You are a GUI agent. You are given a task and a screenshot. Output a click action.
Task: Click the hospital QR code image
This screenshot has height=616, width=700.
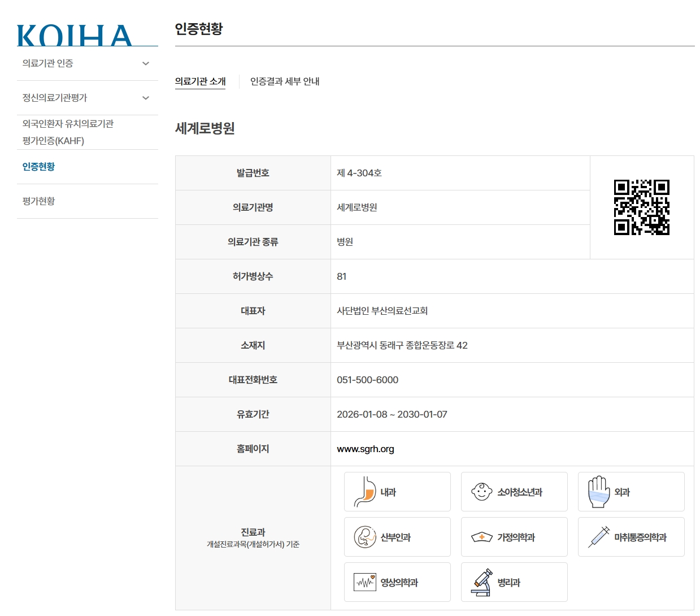pyautogui.click(x=641, y=207)
